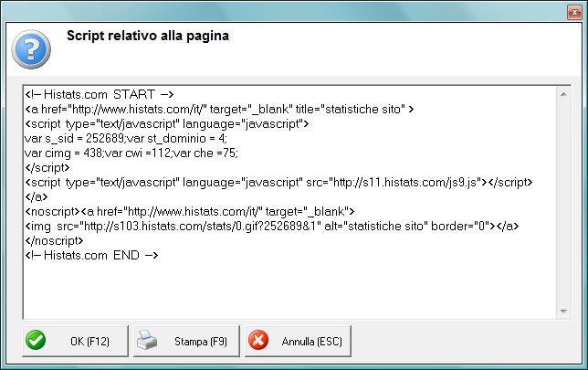588x370 pixels.
Task: Click the line 'var s_sid = 252689'
Action: point(126,139)
